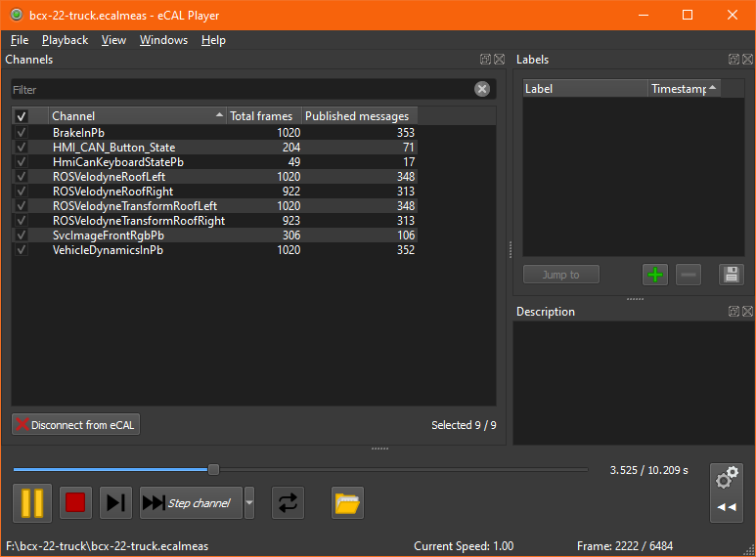Click Disconnect from eCAL button
756x557 pixels.
coord(75,424)
